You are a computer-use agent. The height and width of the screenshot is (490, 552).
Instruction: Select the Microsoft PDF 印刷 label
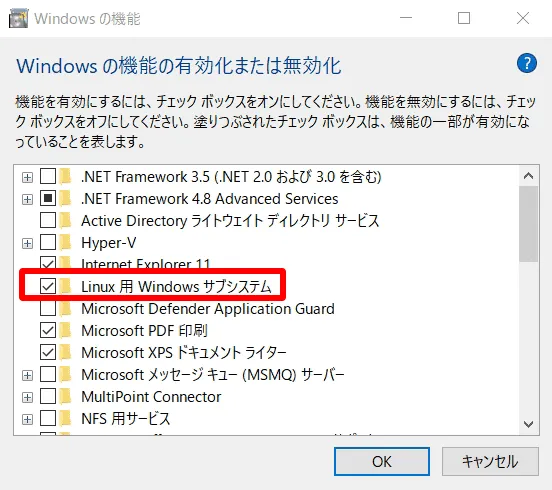coord(144,331)
